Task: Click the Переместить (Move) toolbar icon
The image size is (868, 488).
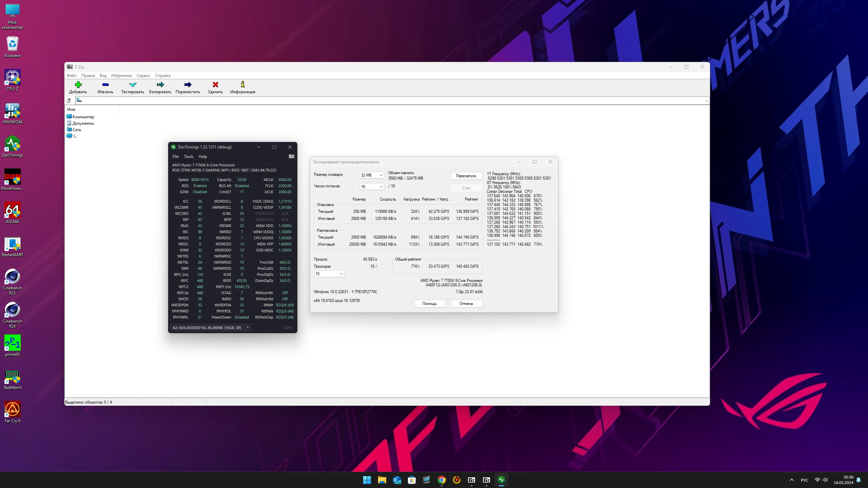Action: tap(188, 85)
